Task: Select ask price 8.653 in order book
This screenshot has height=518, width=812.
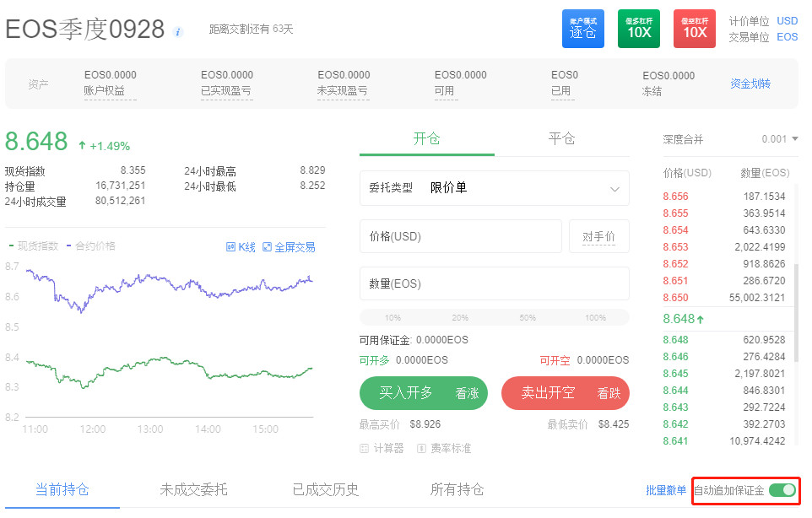Action: (x=675, y=247)
